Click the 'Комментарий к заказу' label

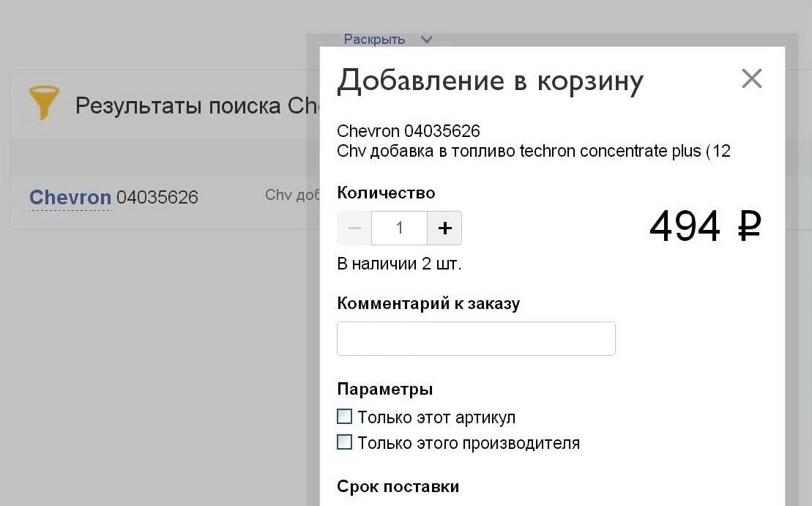[x=428, y=303]
